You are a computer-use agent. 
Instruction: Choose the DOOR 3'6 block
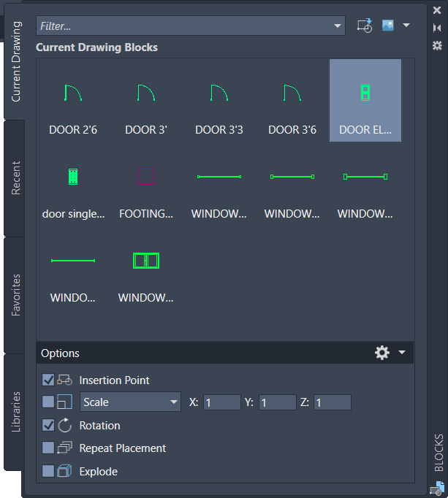click(292, 100)
